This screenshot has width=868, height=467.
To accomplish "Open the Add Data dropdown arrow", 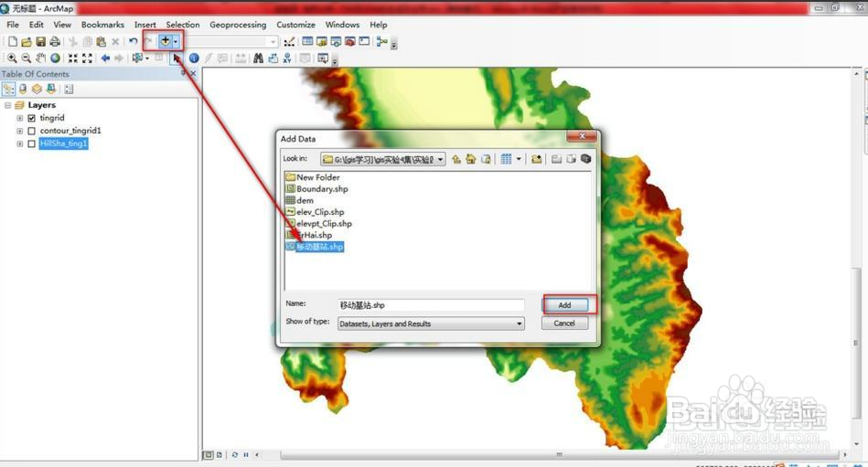I will (x=176, y=41).
